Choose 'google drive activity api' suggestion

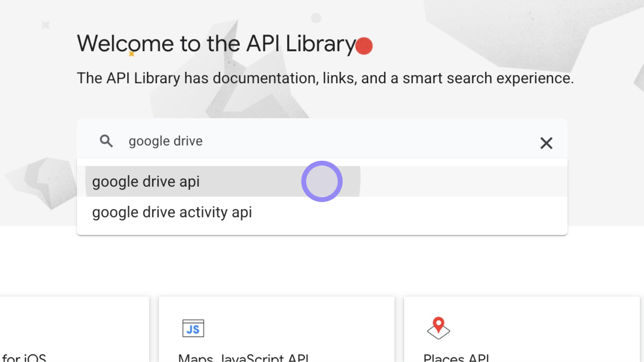click(172, 212)
